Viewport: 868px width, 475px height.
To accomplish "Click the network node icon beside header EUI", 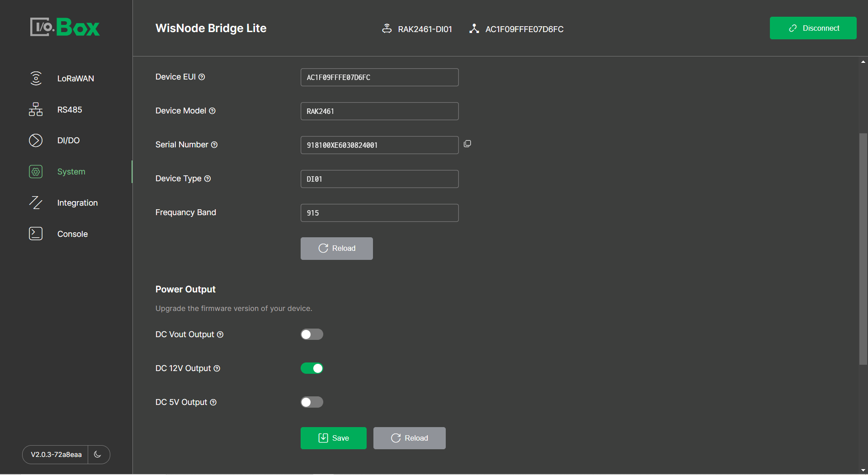I will click(474, 28).
